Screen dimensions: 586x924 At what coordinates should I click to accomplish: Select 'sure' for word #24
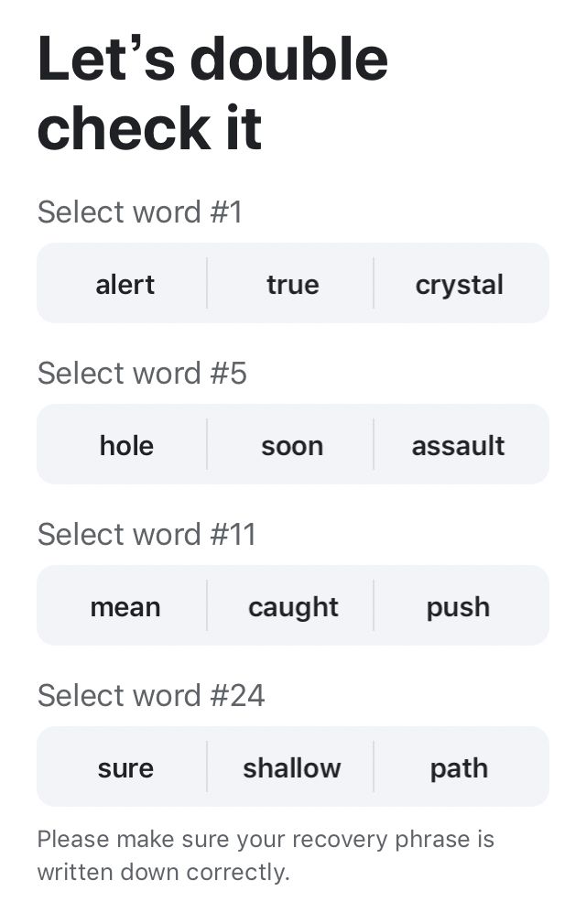click(125, 767)
